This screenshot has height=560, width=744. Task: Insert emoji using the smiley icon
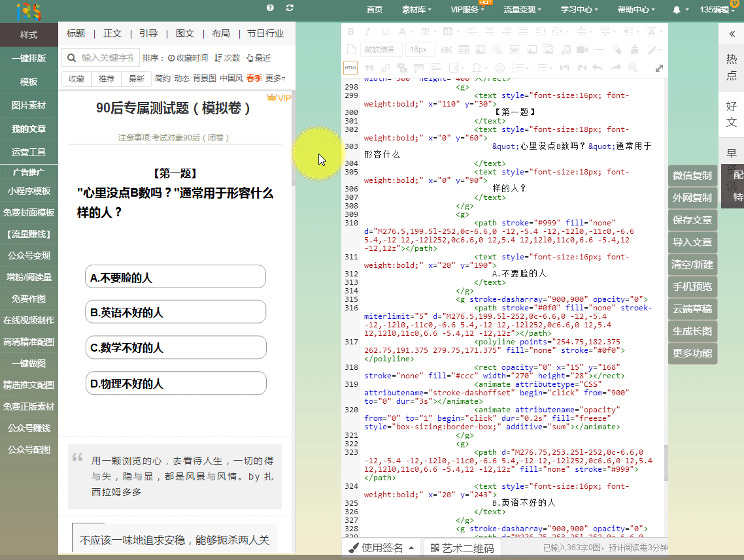(500, 68)
